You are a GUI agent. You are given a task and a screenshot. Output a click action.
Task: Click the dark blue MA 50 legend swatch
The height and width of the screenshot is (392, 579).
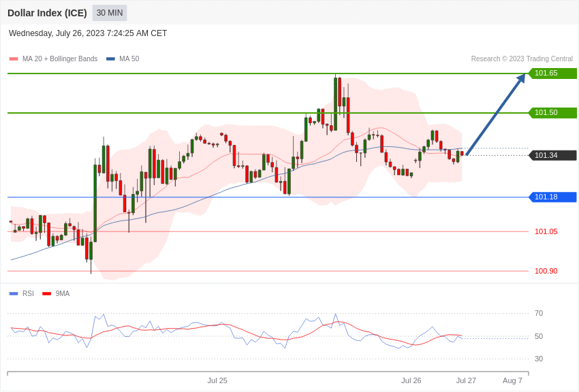click(x=110, y=59)
